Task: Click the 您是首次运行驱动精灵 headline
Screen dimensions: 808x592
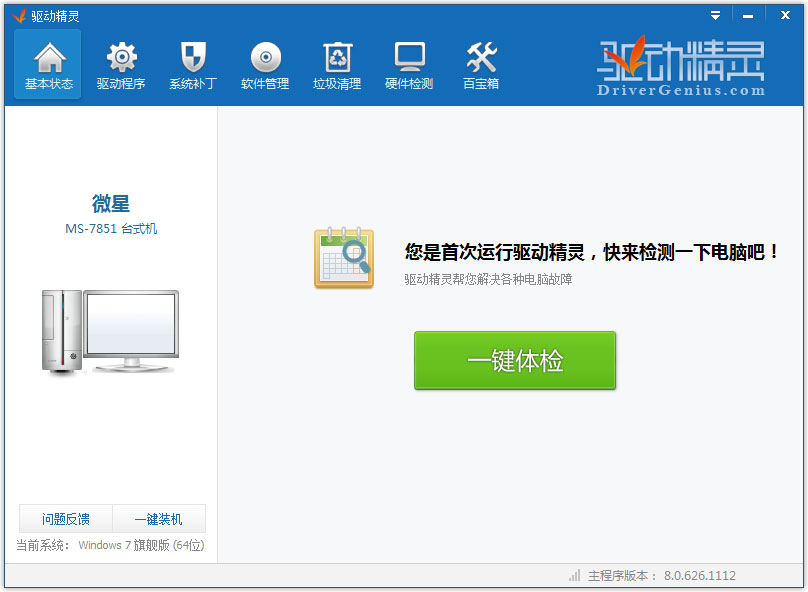Action: coord(591,252)
